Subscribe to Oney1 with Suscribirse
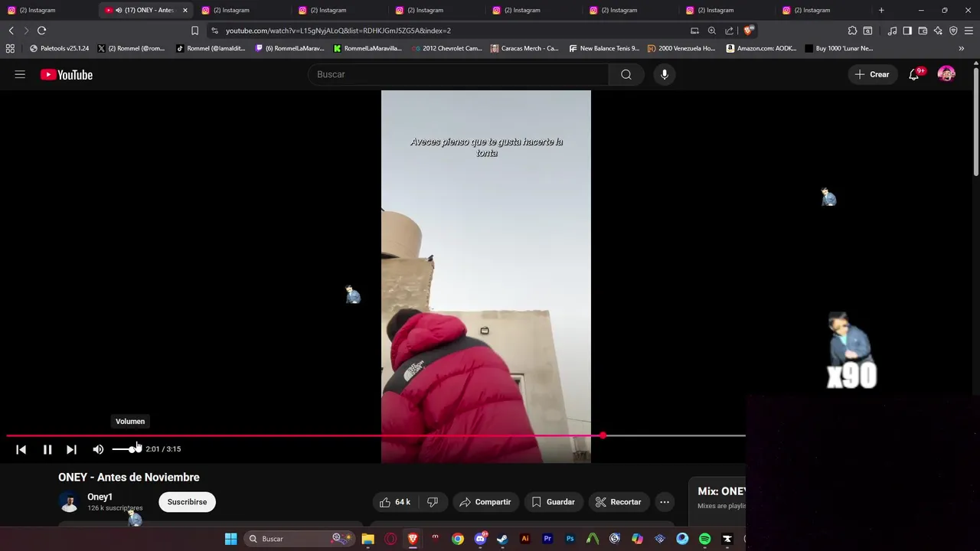 pos(187,502)
